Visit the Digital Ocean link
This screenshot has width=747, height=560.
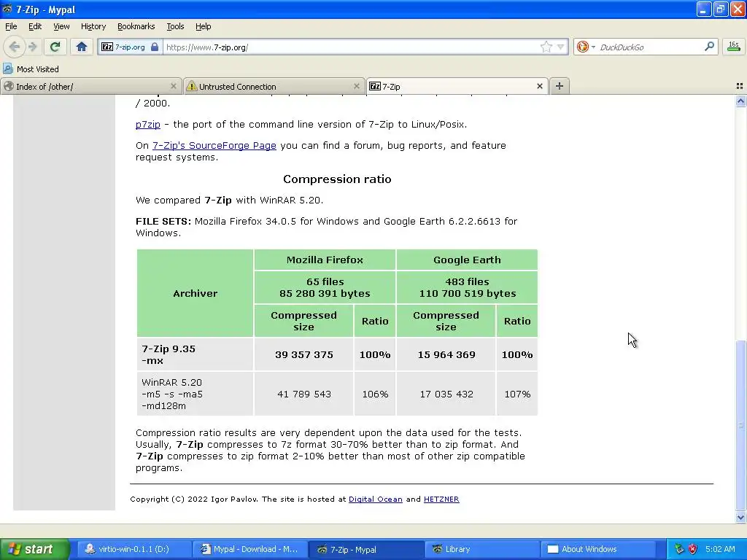[x=376, y=499]
